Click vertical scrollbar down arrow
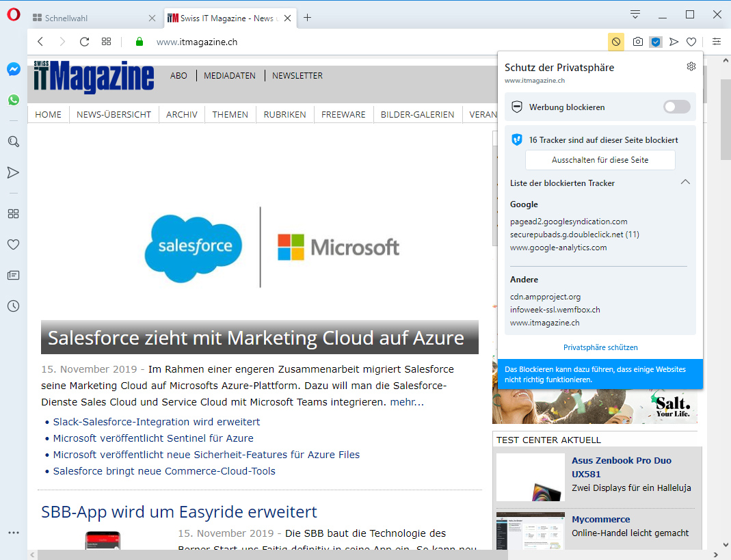This screenshot has width=731, height=560. 726,544
